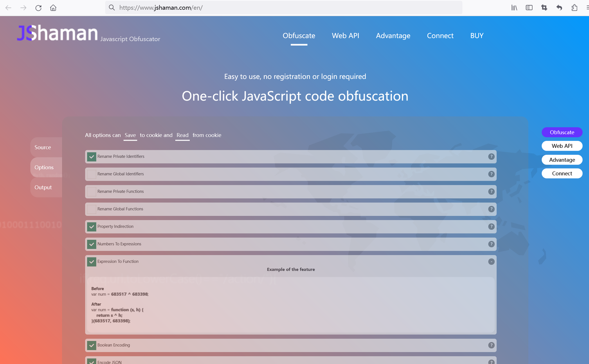Open the browser library icon

pyautogui.click(x=514, y=7)
